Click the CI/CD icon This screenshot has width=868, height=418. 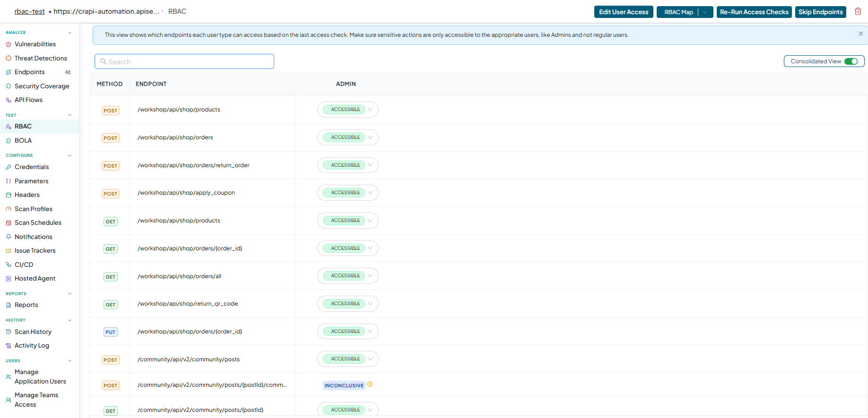click(9, 265)
